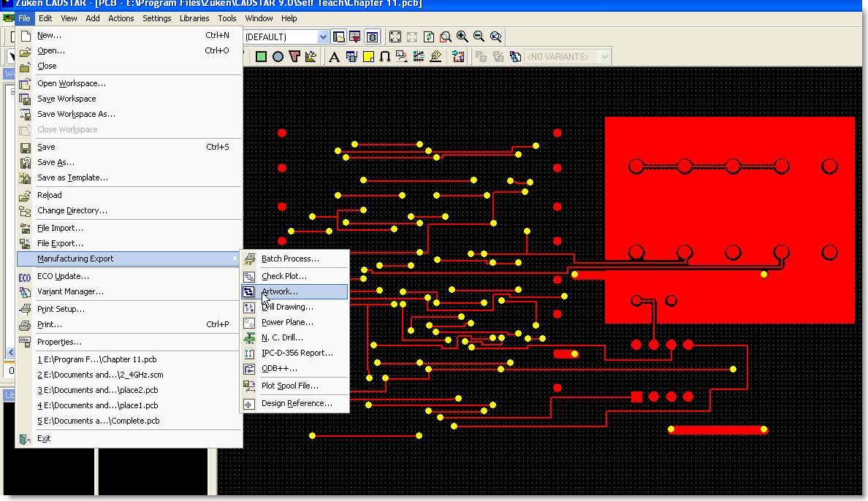The width and height of the screenshot is (868, 501).
Task: Select the yellow square add board tool
Action: [x=368, y=56]
